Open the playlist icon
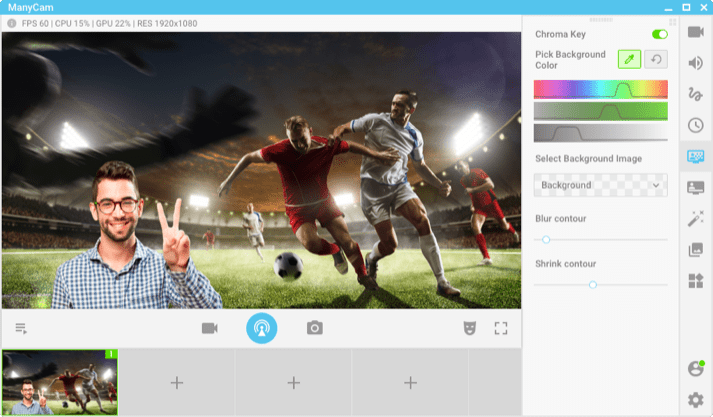 [x=21, y=328]
